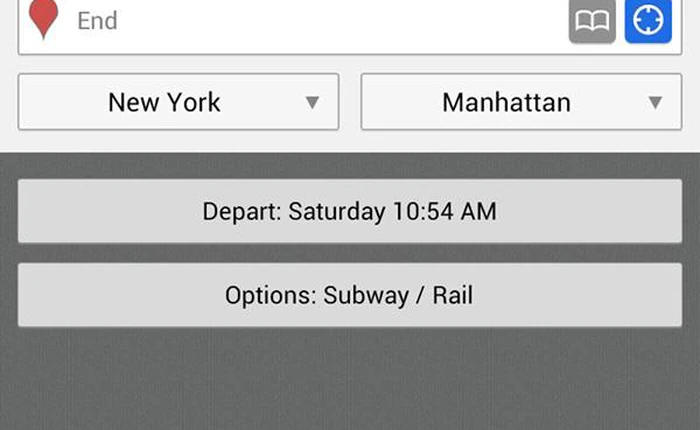Image resolution: width=700 pixels, height=430 pixels.
Task: Change the departure time setting
Action: (x=349, y=211)
